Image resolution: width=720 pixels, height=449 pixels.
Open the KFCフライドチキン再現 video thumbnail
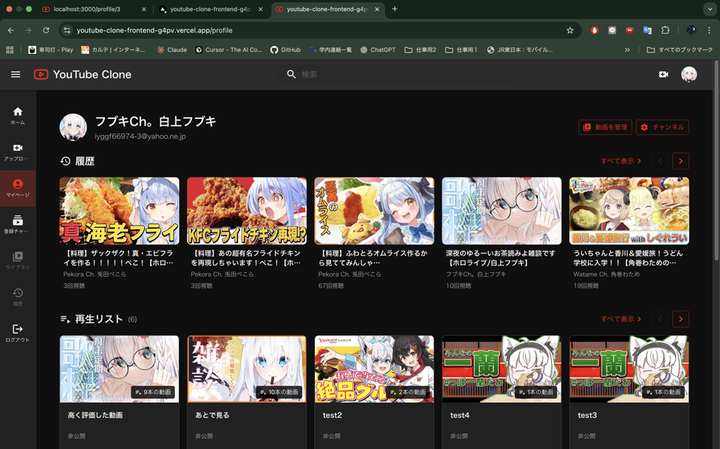pos(247,211)
